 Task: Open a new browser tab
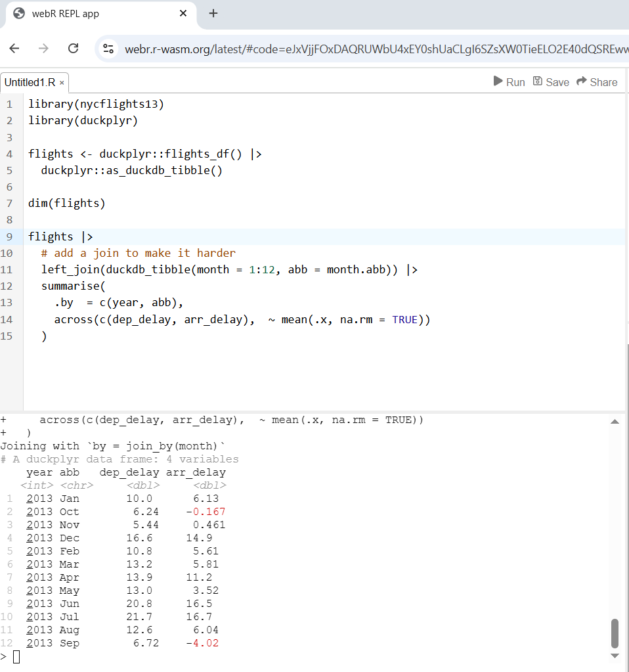213,14
